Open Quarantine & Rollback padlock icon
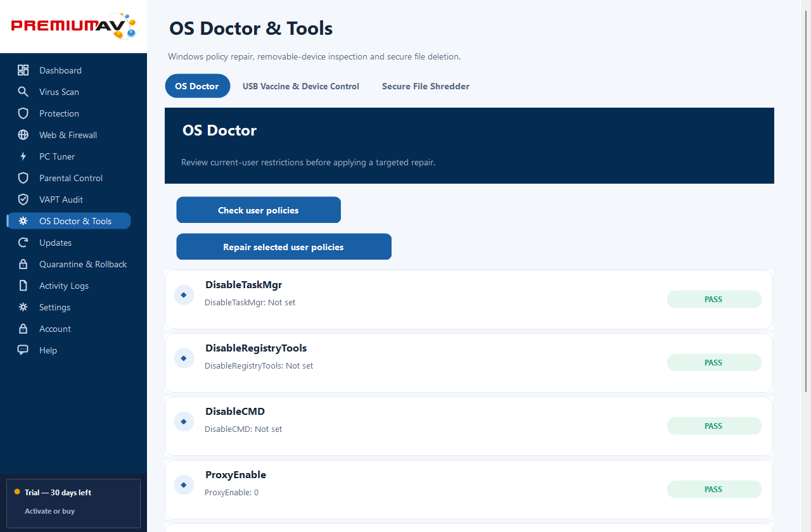The width and height of the screenshot is (811, 532). click(x=23, y=264)
